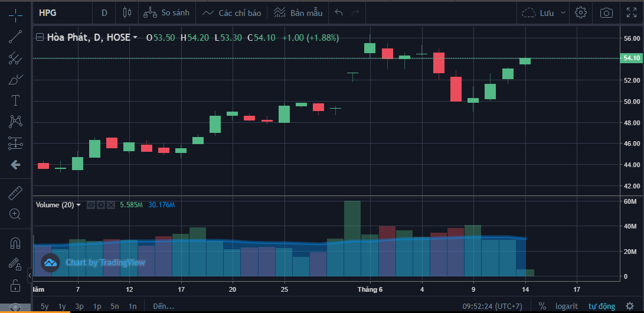Open the Bản mẫu templates menu

(296, 12)
